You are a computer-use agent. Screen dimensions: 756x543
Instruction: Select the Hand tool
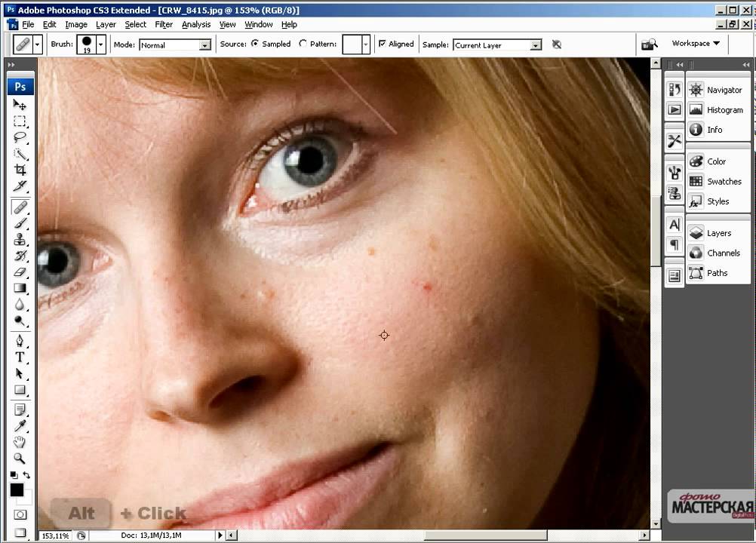tap(20, 442)
